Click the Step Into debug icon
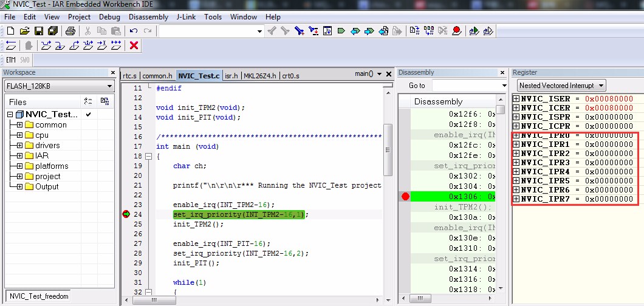644x306 pixels. 60,45
